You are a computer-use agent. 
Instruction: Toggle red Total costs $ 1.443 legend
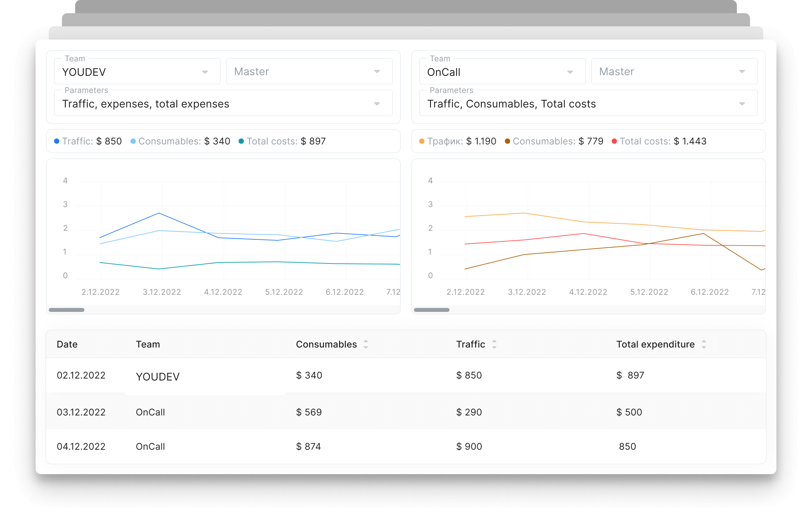pos(614,141)
